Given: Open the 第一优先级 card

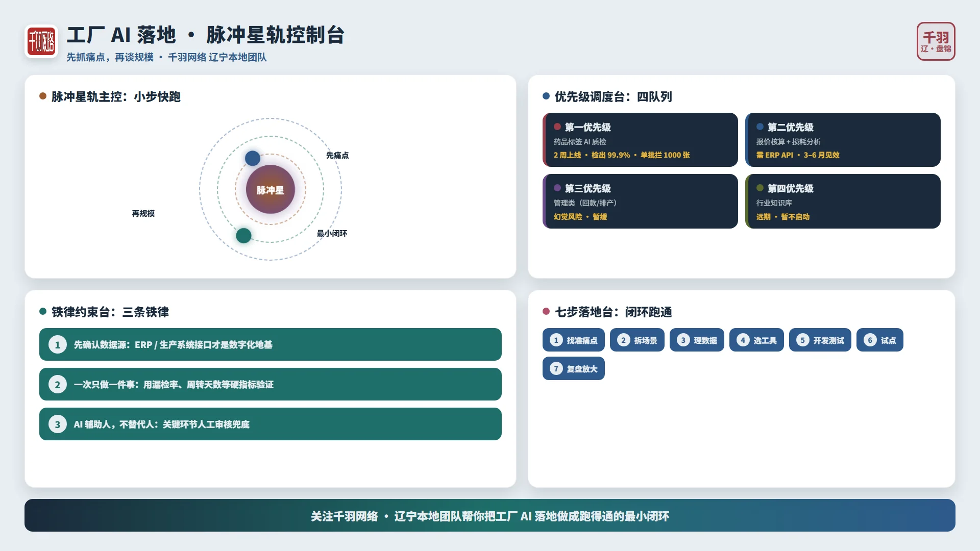Looking at the screenshot, I should click(640, 140).
